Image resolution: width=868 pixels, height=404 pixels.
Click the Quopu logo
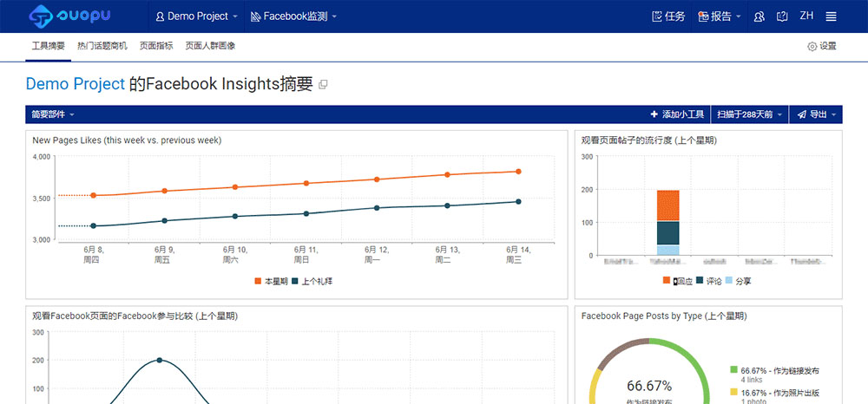click(x=69, y=16)
